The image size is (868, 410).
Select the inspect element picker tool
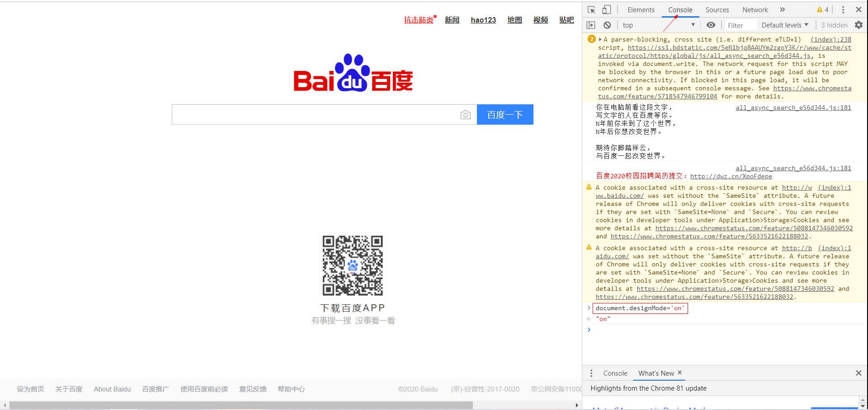click(x=591, y=9)
